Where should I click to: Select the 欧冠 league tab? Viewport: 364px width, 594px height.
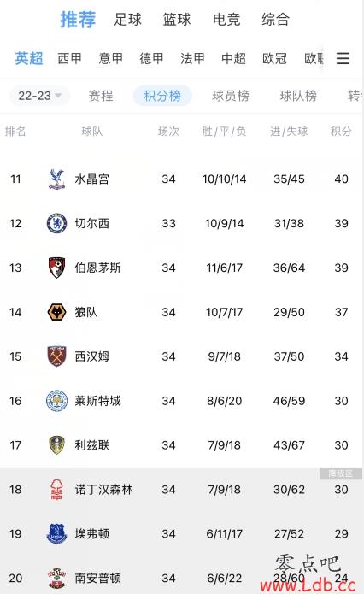pyautogui.click(x=274, y=58)
